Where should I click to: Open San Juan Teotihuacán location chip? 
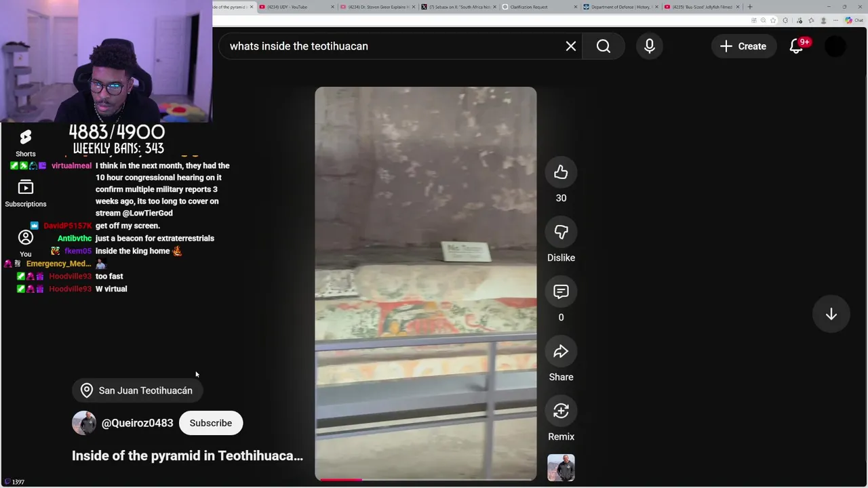(x=137, y=390)
